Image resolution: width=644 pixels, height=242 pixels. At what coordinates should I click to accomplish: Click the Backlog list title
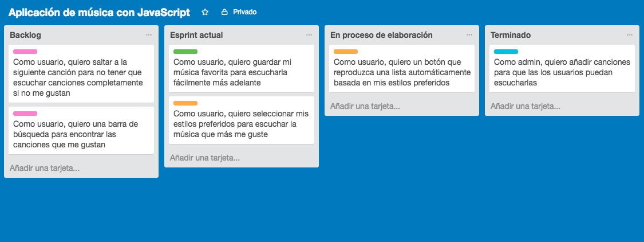(x=25, y=35)
